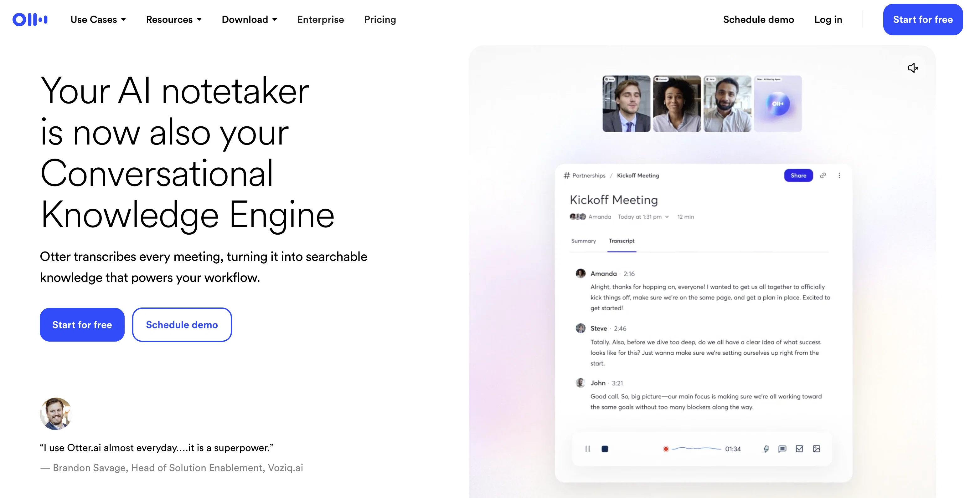The height and width of the screenshot is (498, 980).
Task: Click the outlined Schedule demo hero button
Action: (182, 325)
